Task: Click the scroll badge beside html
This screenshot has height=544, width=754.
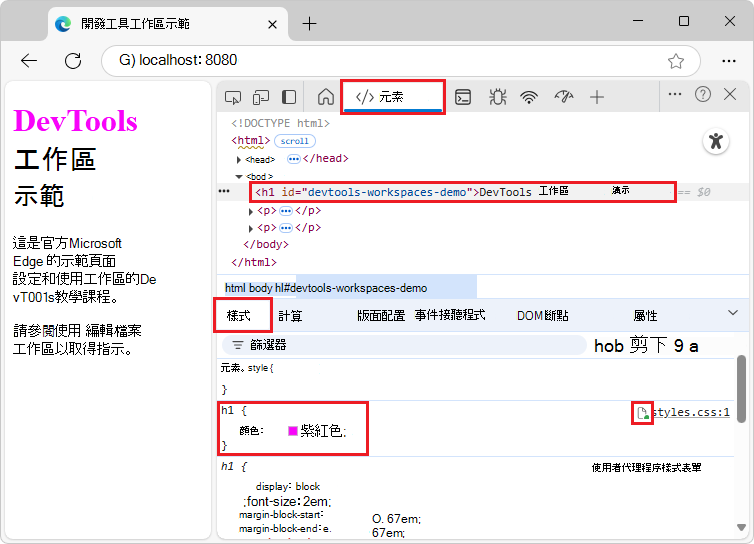Action: click(x=295, y=141)
